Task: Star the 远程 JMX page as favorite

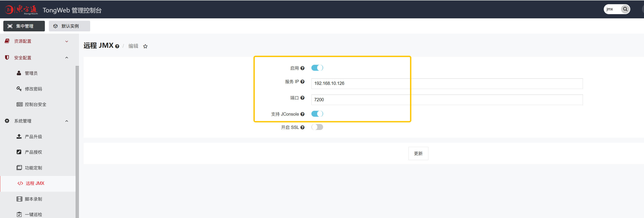Action: click(x=145, y=46)
